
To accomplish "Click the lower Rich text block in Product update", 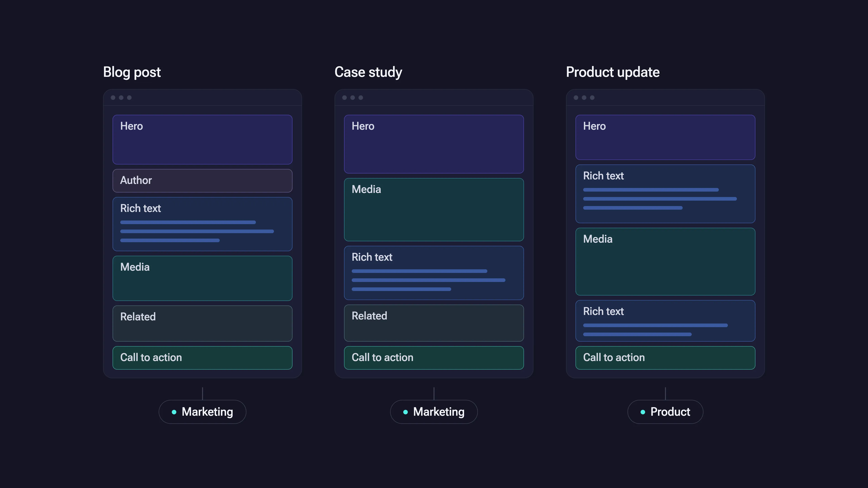I will point(665,321).
